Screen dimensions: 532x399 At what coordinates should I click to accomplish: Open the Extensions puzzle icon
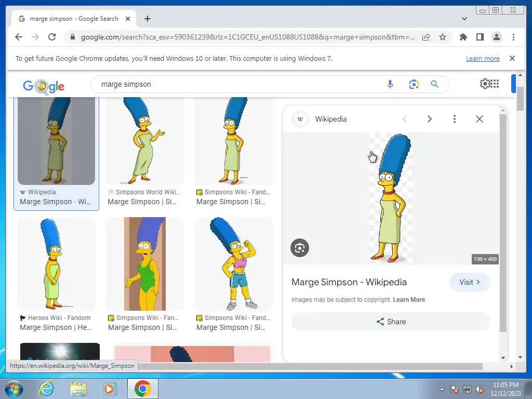pos(463,37)
